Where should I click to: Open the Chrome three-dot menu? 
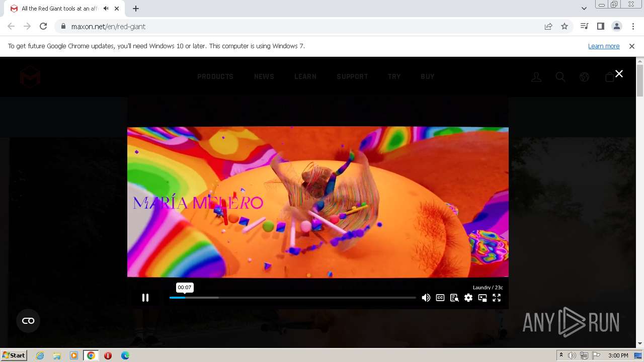pos(633,26)
